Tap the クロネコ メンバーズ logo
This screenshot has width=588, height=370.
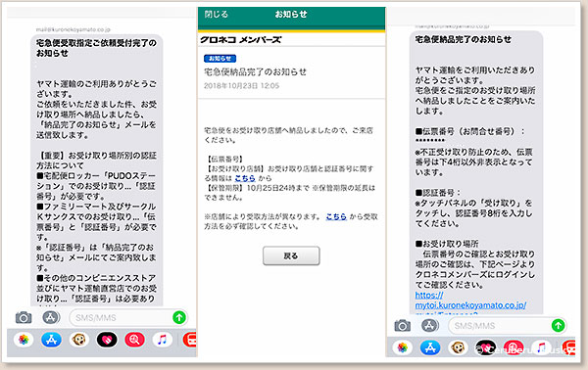[240, 40]
